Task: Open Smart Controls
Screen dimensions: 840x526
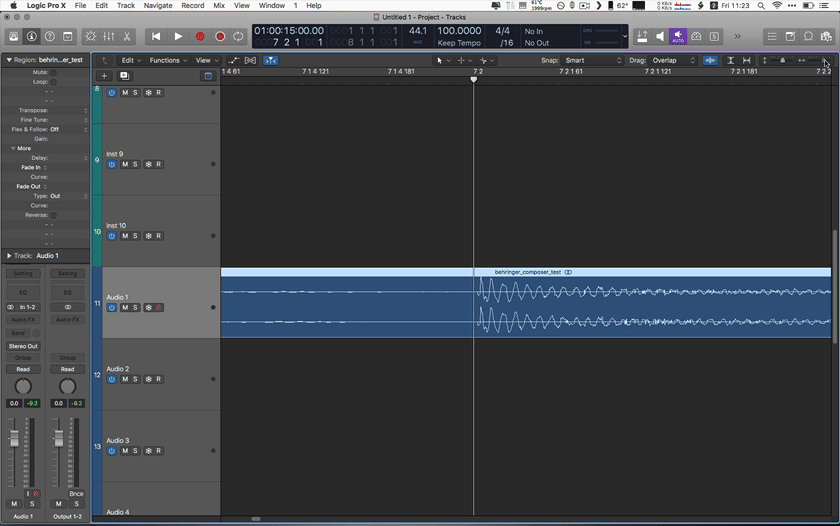Action: coord(91,36)
